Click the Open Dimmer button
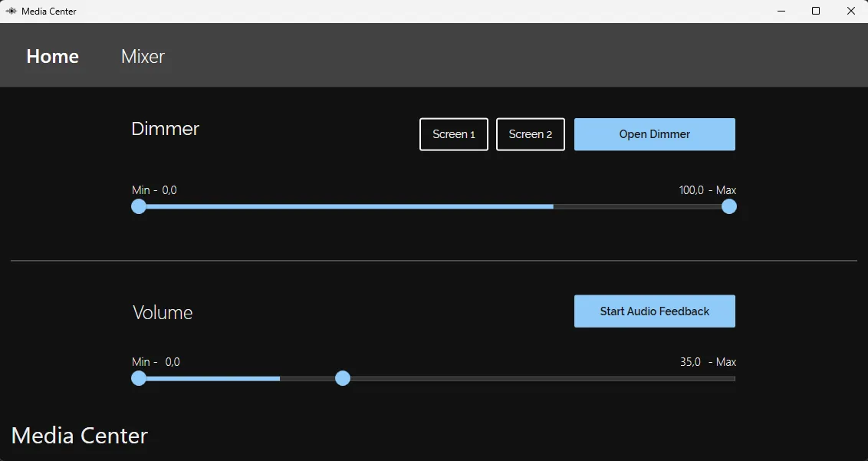Screen dimensions: 868x461 pos(654,134)
